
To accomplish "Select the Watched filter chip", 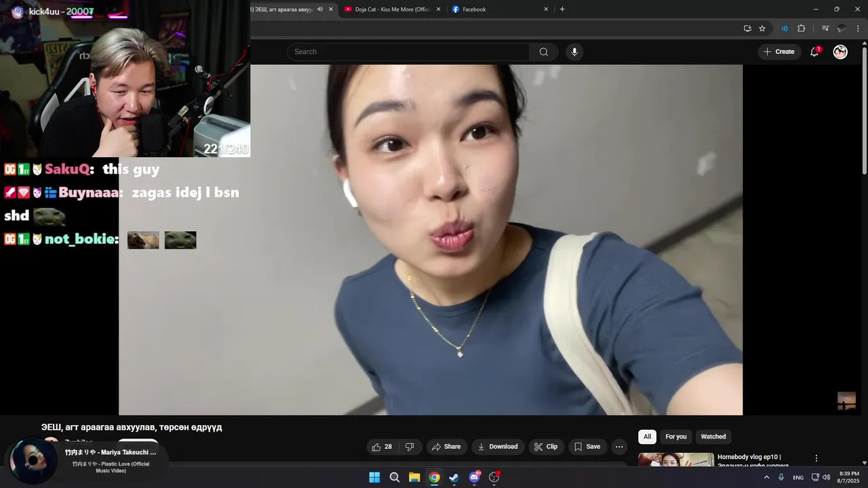I will [x=713, y=436].
